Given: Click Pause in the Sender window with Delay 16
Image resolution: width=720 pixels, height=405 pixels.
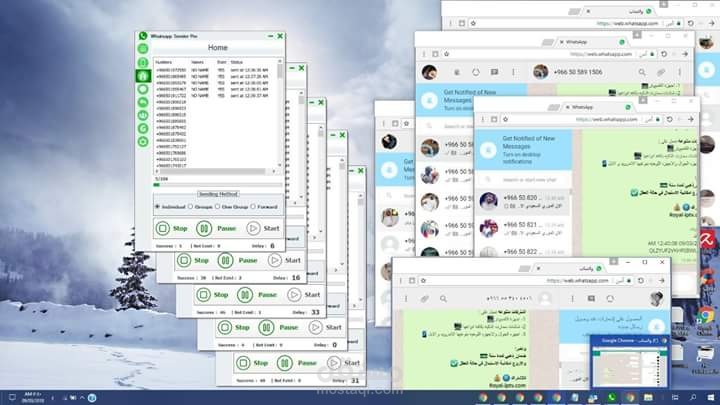Looking at the screenshot, I should point(238,260).
